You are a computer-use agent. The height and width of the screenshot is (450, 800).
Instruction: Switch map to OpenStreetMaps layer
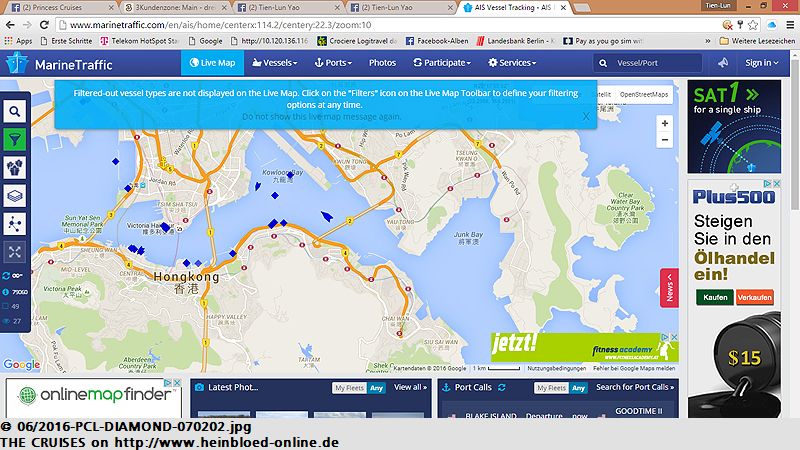coord(644,94)
